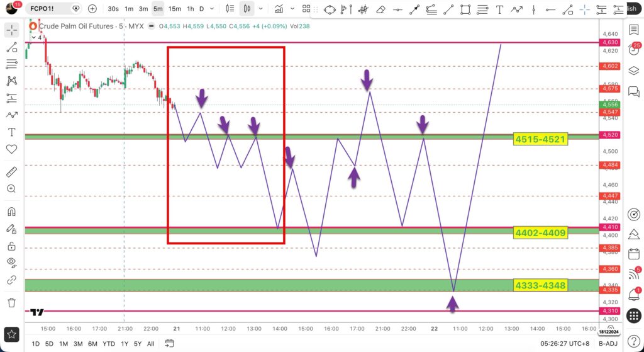
Task: Select the trend line drawing tool
Action: click(12, 47)
